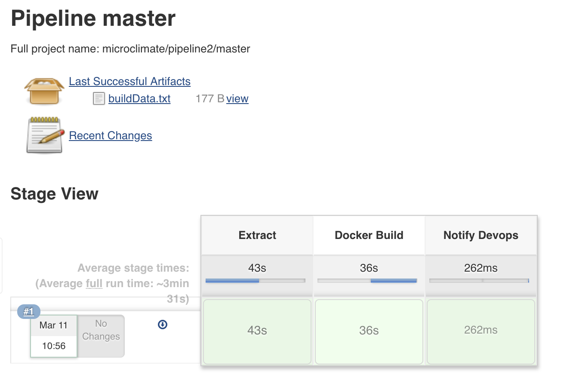573x392 pixels.
Task: Open build #1 badge
Action: [28, 311]
